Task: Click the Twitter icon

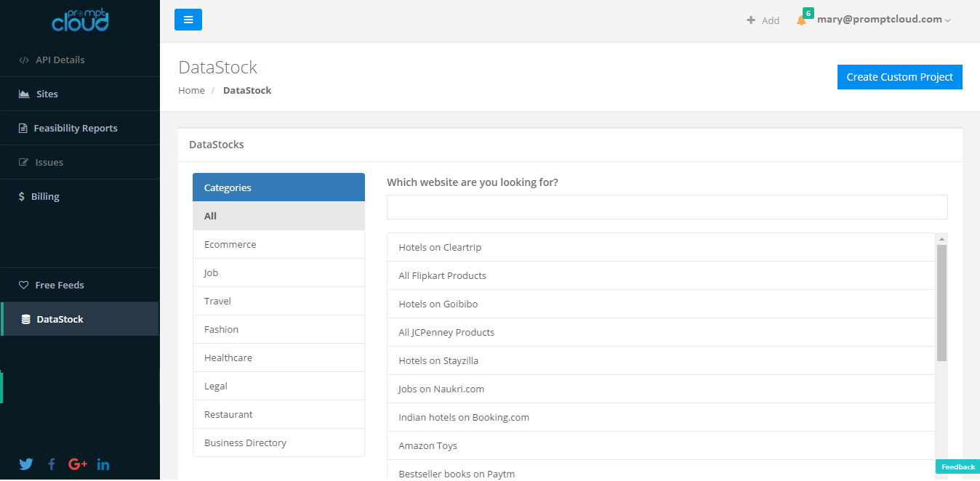Action: pos(26,464)
